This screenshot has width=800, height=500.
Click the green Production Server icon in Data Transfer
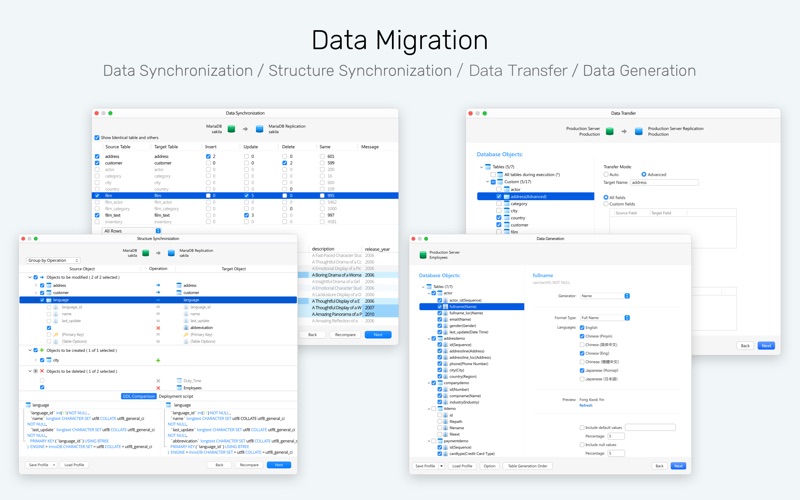(610, 131)
